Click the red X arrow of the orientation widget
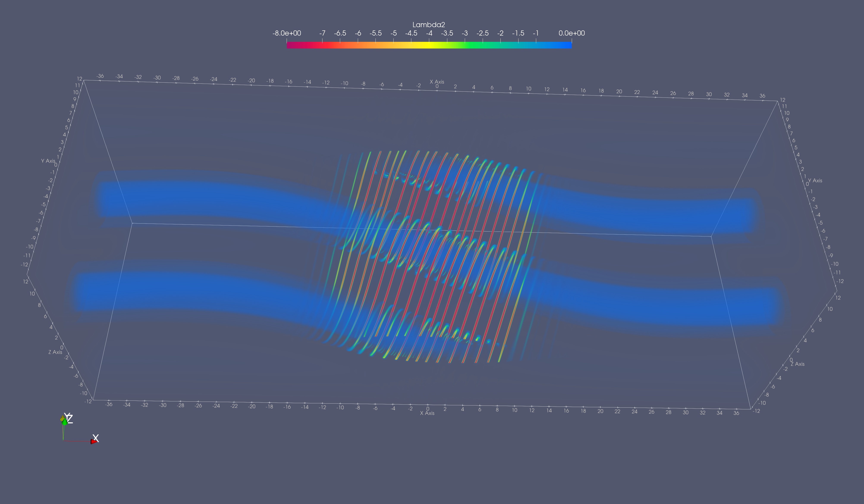 (x=94, y=442)
